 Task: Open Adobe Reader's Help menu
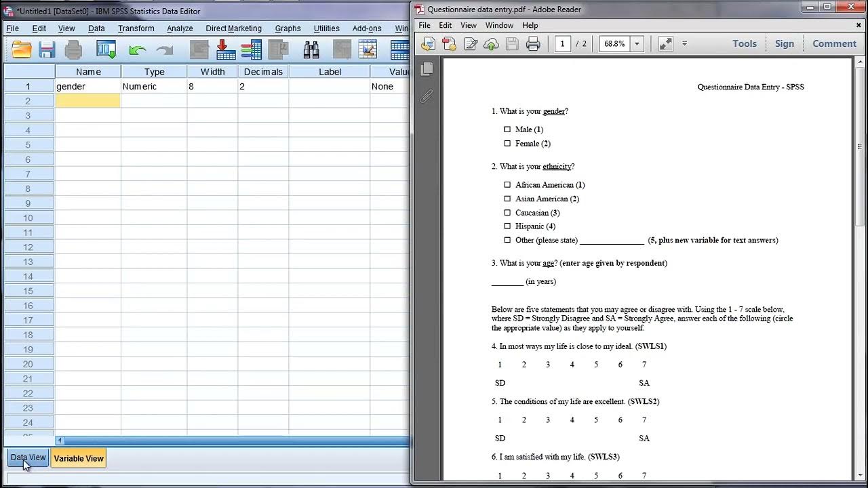tap(530, 25)
